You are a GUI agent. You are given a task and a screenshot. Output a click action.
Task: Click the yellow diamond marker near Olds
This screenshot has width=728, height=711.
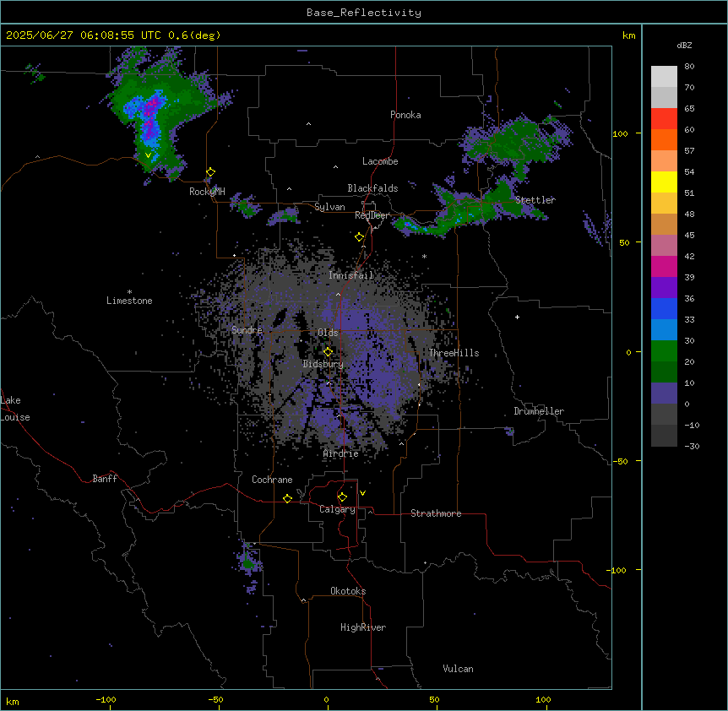click(328, 352)
